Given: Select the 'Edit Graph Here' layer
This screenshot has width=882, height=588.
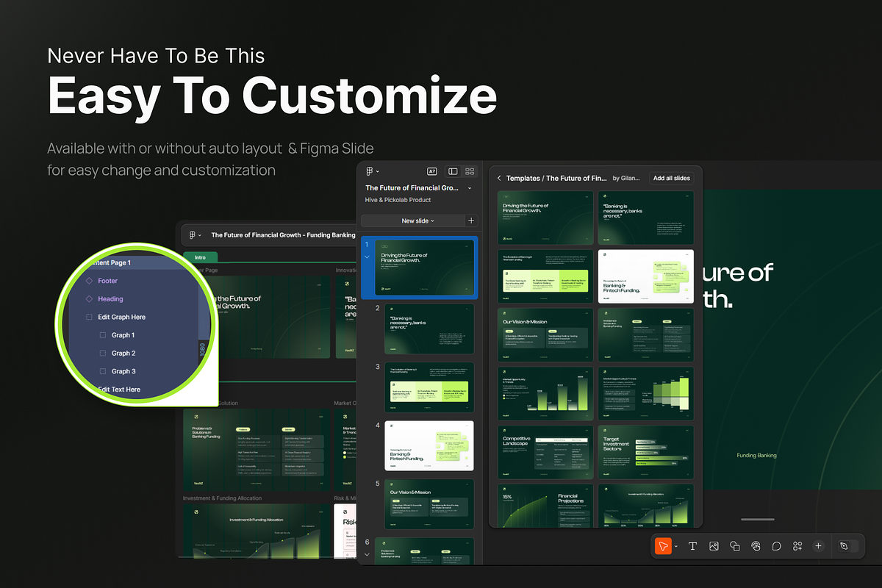Looking at the screenshot, I should point(121,317).
